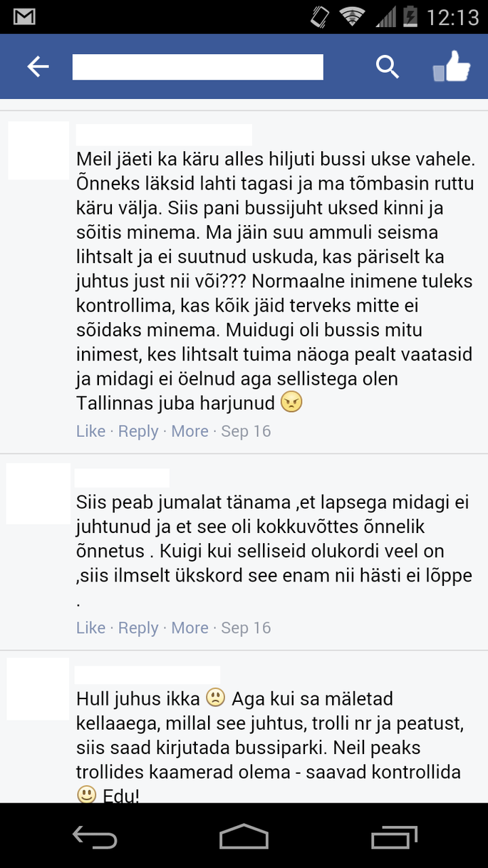Tap the first commenter's profile picture

[38, 150]
